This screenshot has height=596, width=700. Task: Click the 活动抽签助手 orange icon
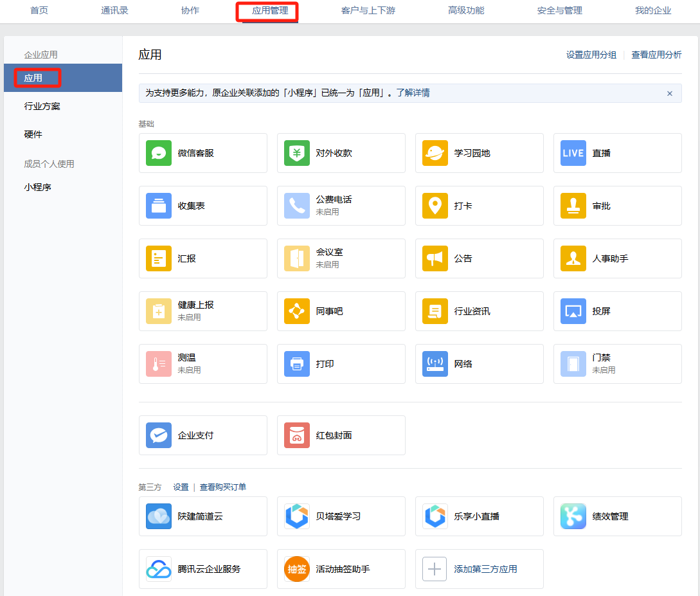point(297,569)
